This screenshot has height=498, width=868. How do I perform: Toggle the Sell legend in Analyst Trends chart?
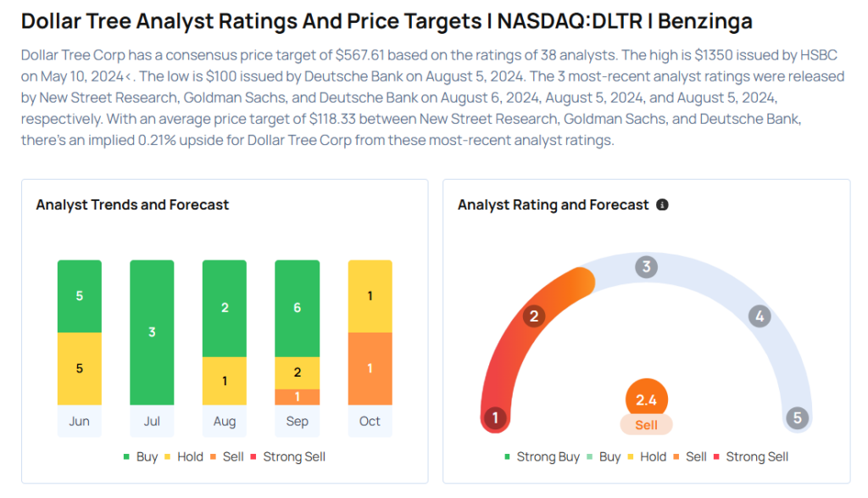225,456
